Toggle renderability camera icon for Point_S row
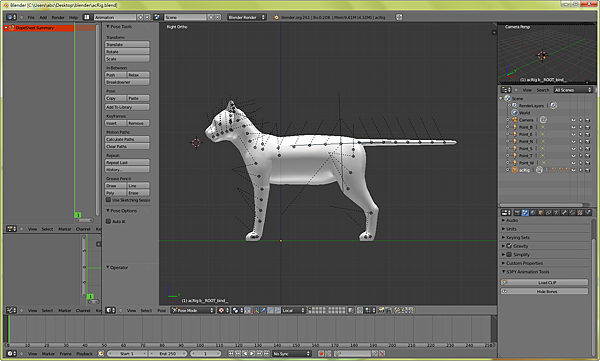The height and width of the screenshot is (361, 600). pos(587,149)
